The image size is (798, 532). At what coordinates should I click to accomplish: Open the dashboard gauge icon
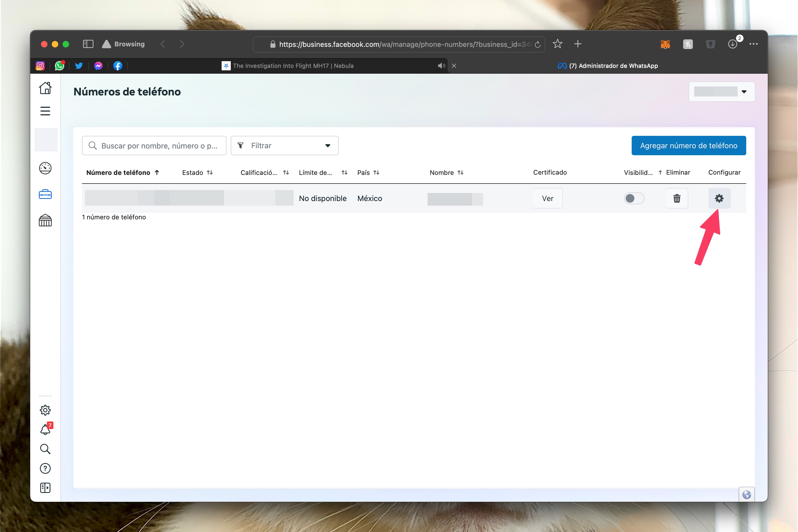(45, 168)
